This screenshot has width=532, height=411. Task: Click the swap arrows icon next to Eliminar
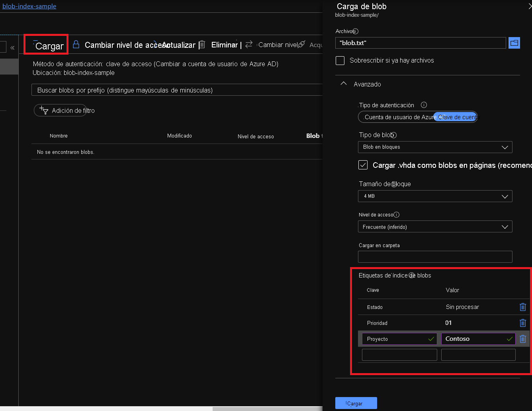pyautogui.click(x=248, y=45)
